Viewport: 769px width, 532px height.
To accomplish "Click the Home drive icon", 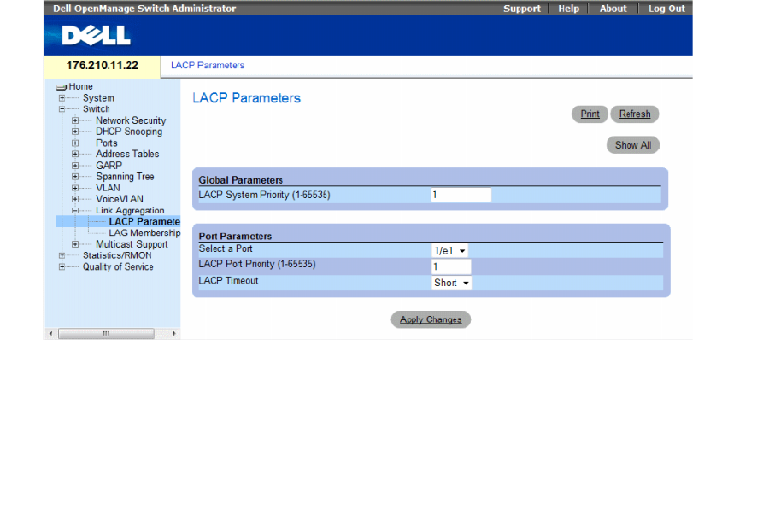I will pyautogui.click(x=62, y=87).
